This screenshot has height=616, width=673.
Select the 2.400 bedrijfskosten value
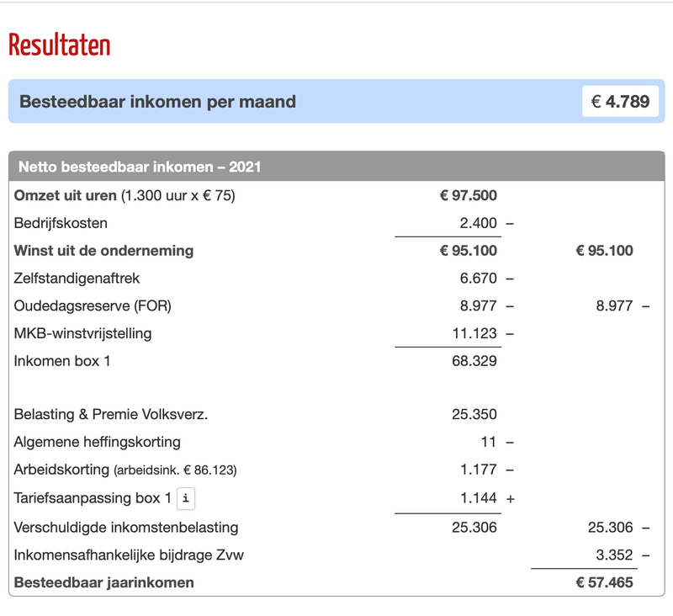[478, 223]
